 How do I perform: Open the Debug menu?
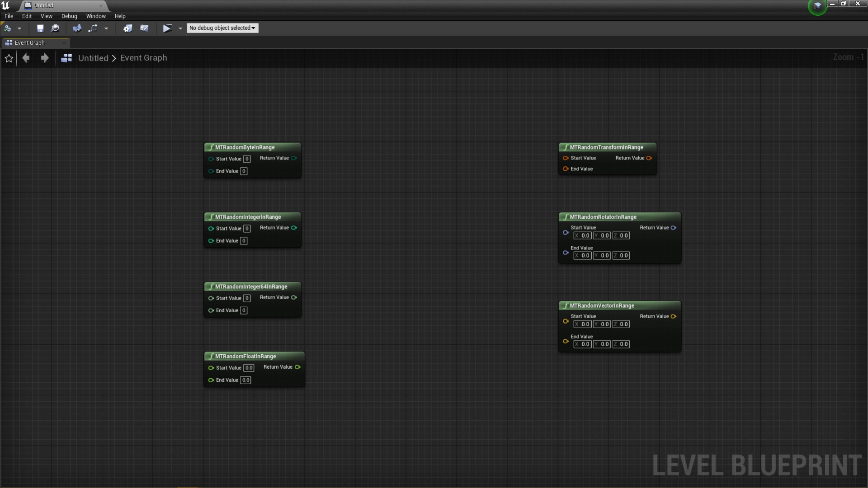click(x=69, y=16)
